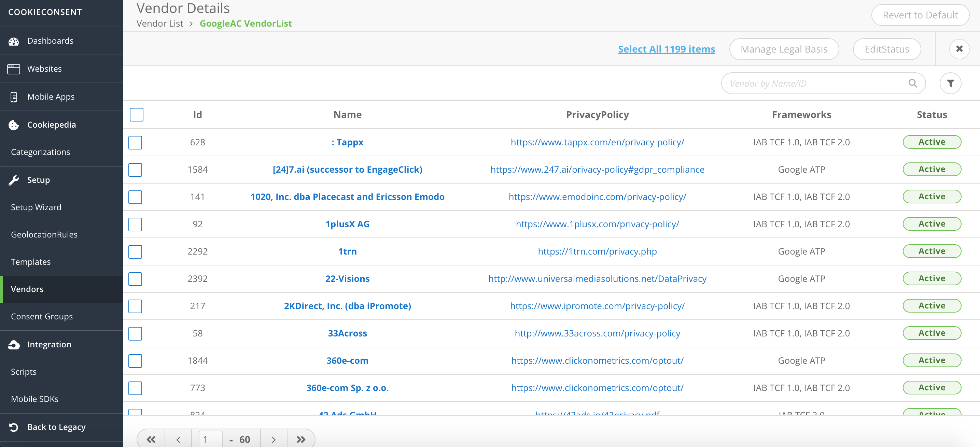Tick checkbox for 1020, Inc. dba Placecast
The height and width of the screenshot is (447, 980).
tap(135, 197)
